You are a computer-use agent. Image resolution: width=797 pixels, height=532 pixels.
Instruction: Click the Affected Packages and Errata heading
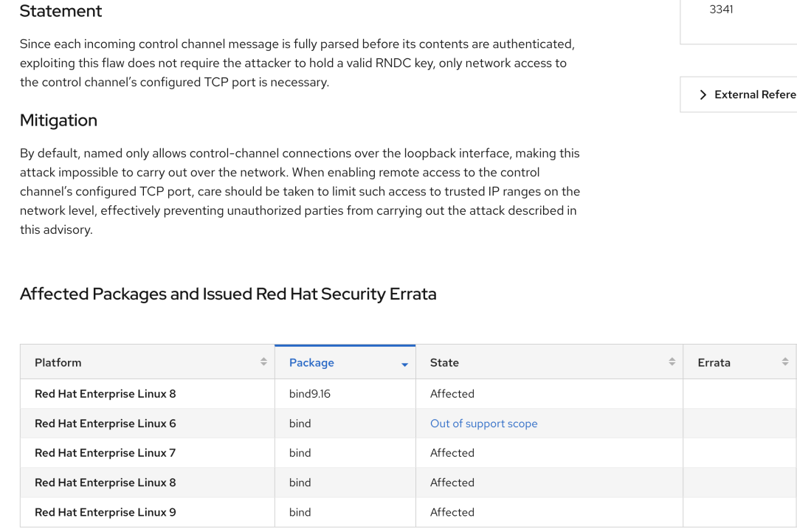pos(228,294)
